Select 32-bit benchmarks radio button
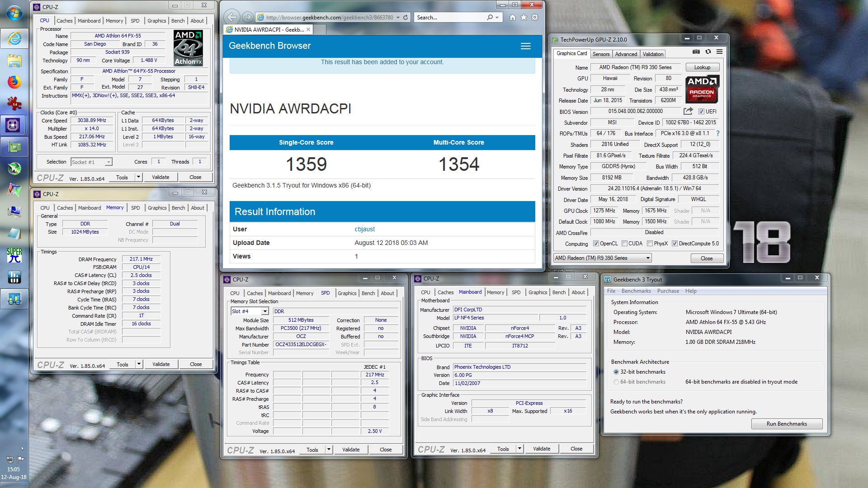This screenshot has width=868, height=488. [616, 372]
